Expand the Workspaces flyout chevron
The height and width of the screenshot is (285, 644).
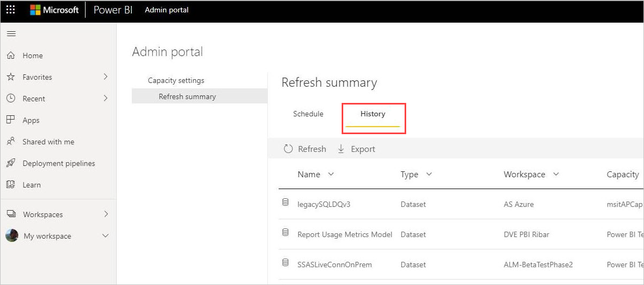pyautogui.click(x=105, y=214)
